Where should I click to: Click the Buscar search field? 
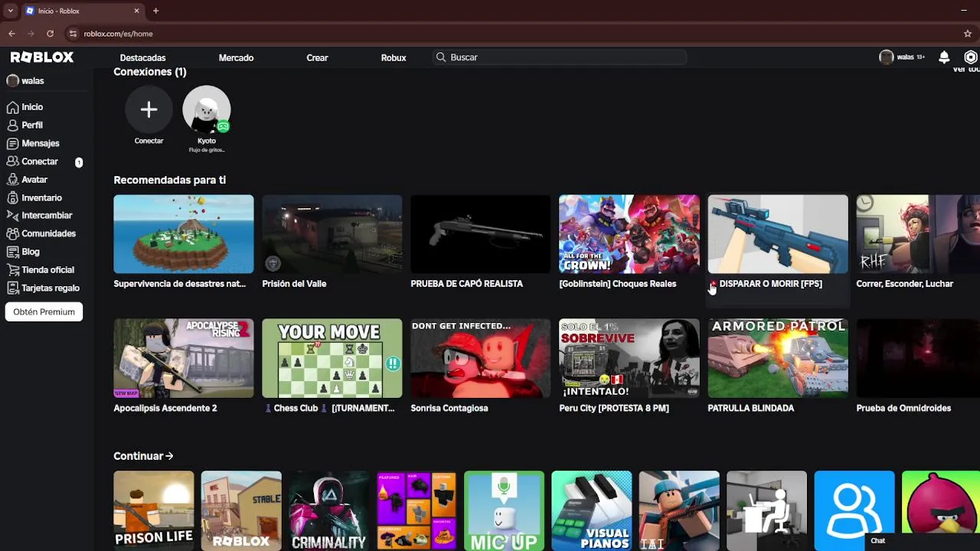(559, 57)
